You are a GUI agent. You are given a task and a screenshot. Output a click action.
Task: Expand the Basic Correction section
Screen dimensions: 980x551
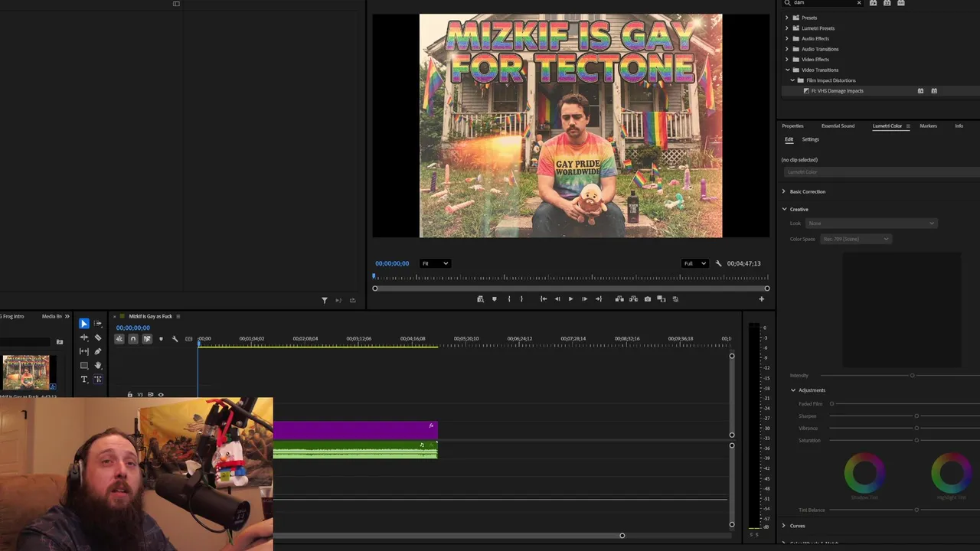point(784,191)
